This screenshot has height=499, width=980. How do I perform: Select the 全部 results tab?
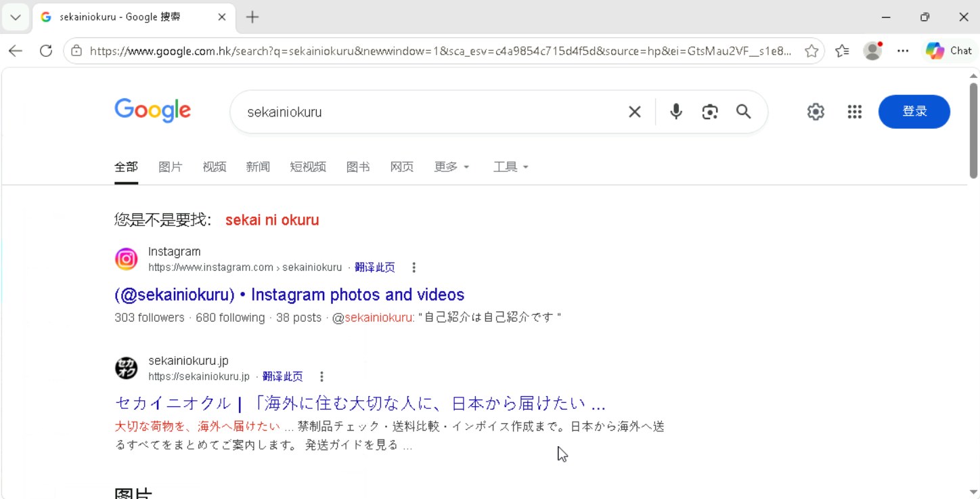pyautogui.click(x=126, y=167)
